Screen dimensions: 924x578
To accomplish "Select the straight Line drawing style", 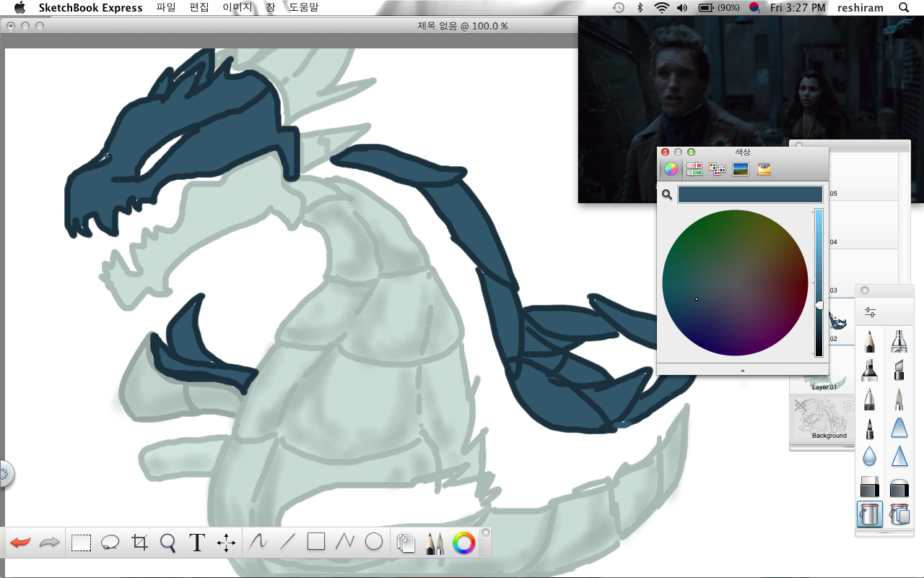I will tap(287, 542).
